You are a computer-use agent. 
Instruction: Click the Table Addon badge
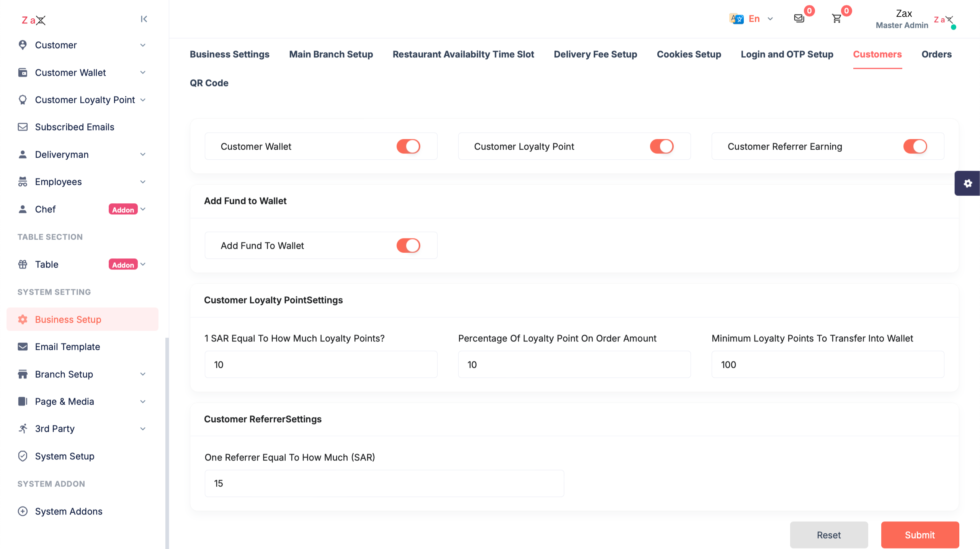pyautogui.click(x=123, y=265)
